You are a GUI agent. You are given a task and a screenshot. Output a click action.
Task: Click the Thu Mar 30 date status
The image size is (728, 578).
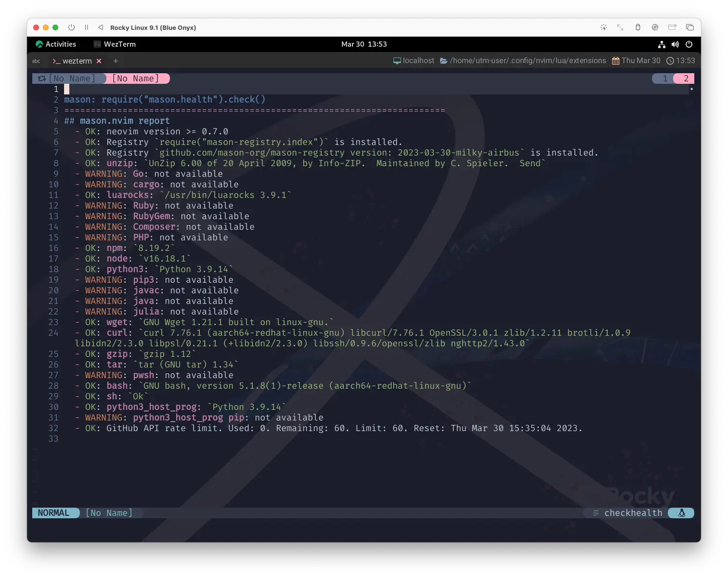click(641, 61)
